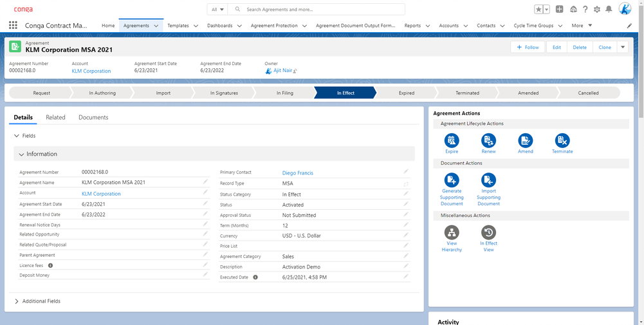The image size is (644, 325).
Task: Show Licence fees info tooltip icon
Action: [x=51, y=265]
